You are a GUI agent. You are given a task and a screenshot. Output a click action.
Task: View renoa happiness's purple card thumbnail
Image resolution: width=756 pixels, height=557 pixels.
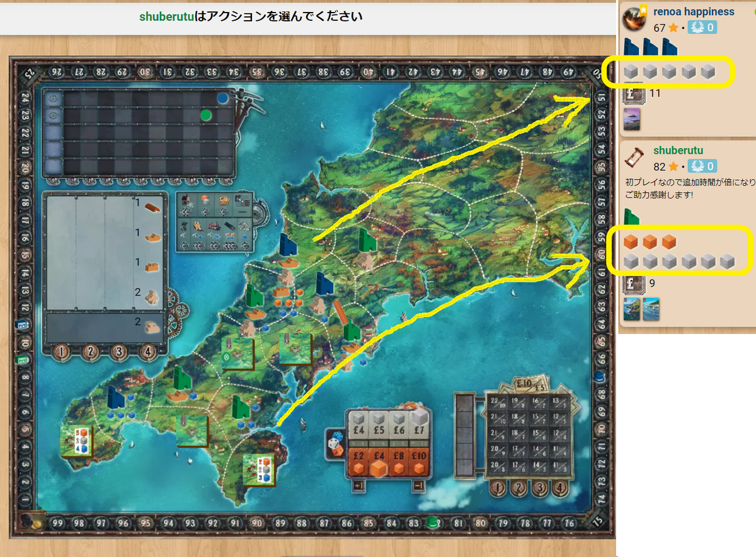click(x=632, y=119)
